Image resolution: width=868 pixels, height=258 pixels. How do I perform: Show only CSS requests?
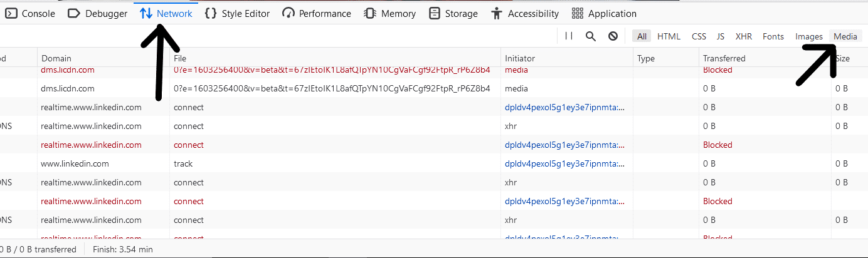click(x=699, y=36)
